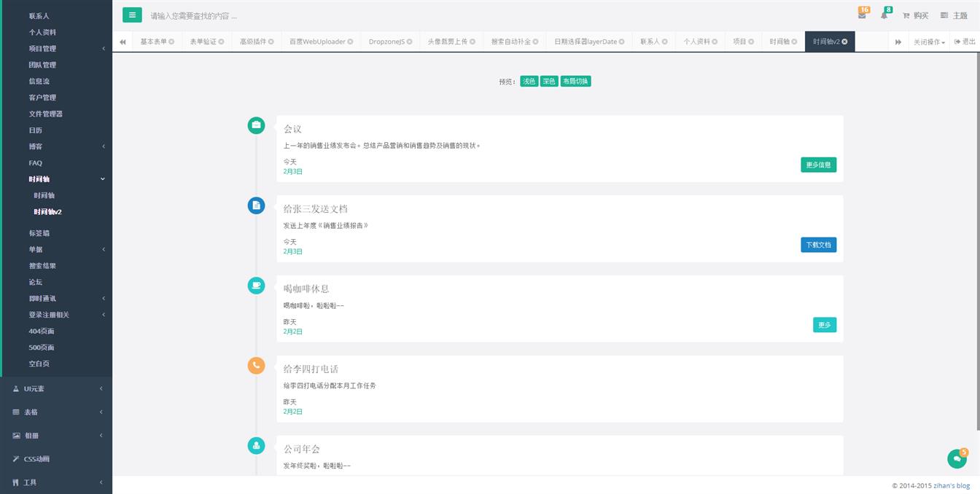
Task: Click the document icon for 给张三发送文档
Action: click(x=256, y=205)
